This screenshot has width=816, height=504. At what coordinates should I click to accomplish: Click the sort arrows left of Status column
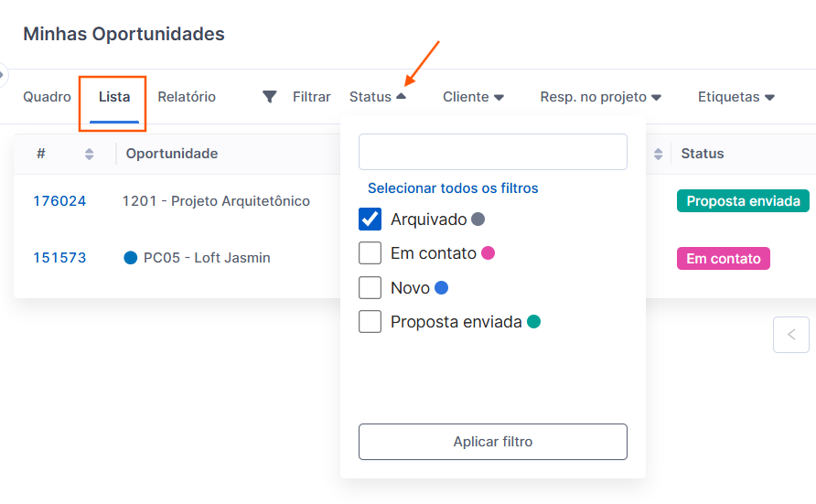click(x=658, y=154)
